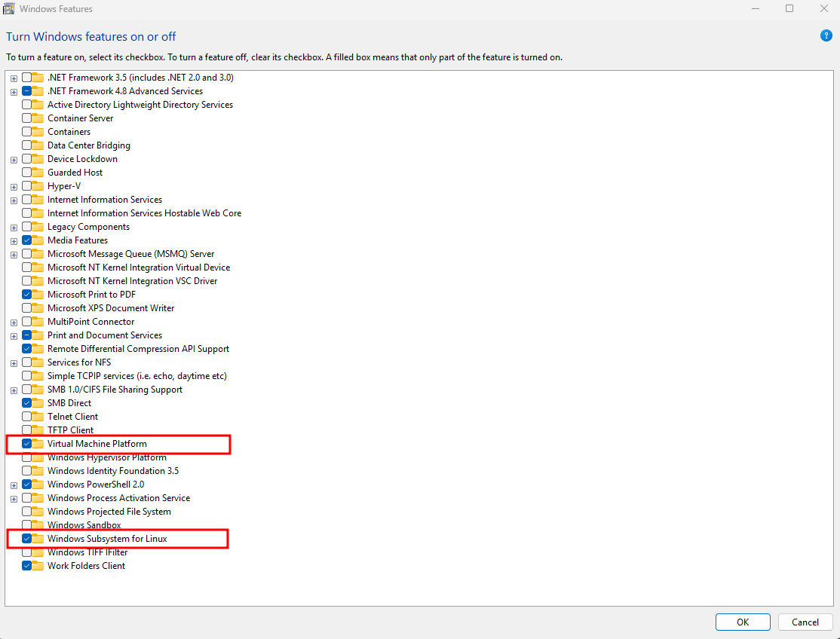Click the Media Features folder icon
This screenshot has width=840, height=639.
38,240
